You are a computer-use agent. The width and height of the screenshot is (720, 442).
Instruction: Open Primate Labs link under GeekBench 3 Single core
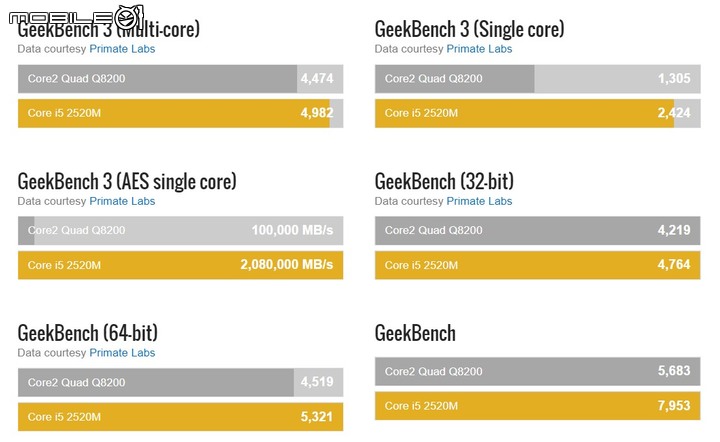coord(479,49)
